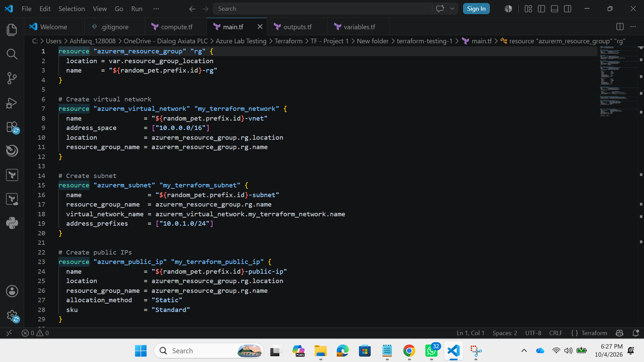Toggle the secondary side bar
Screen dimensions: 644x362
tap(567, 9)
